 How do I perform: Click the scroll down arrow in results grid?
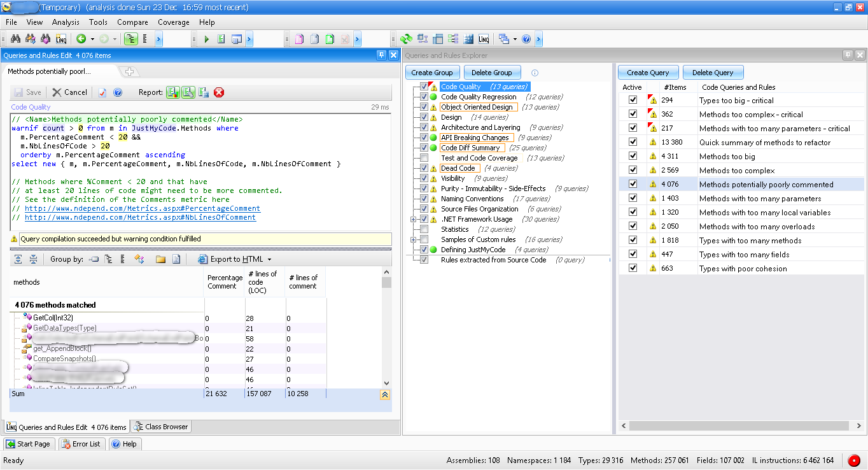pyautogui.click(x=386, y=383)
